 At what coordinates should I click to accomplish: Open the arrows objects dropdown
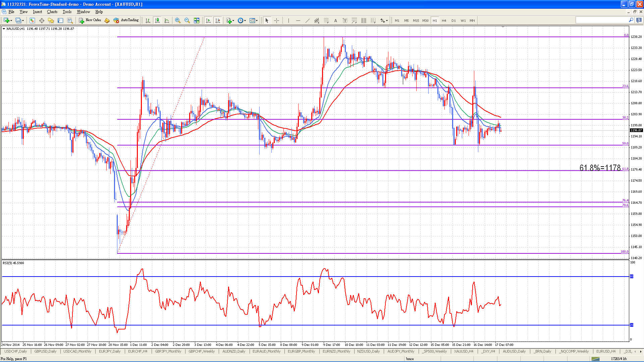tap(384, 20)
